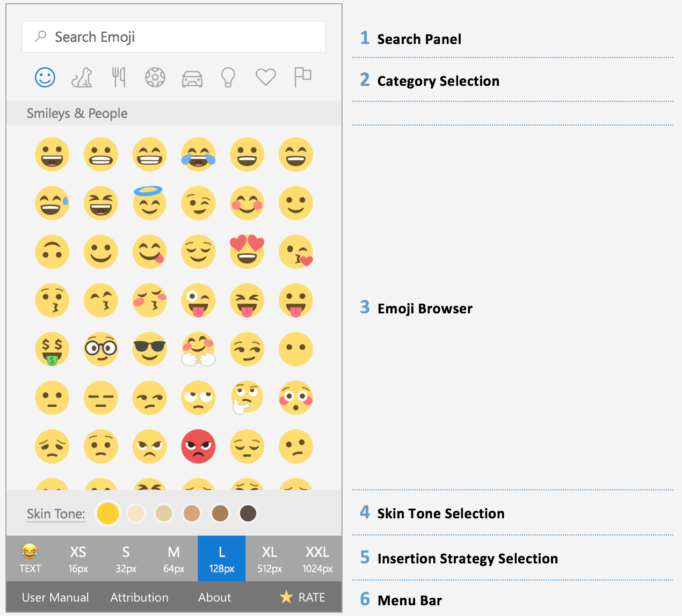Open the Symbols heart category
This screenshot has height=616, width=682.
click(x=266, y=77)
